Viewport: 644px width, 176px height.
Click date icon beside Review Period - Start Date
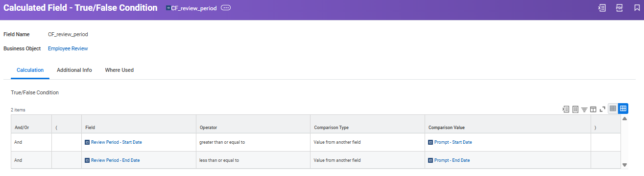[87, 142]
